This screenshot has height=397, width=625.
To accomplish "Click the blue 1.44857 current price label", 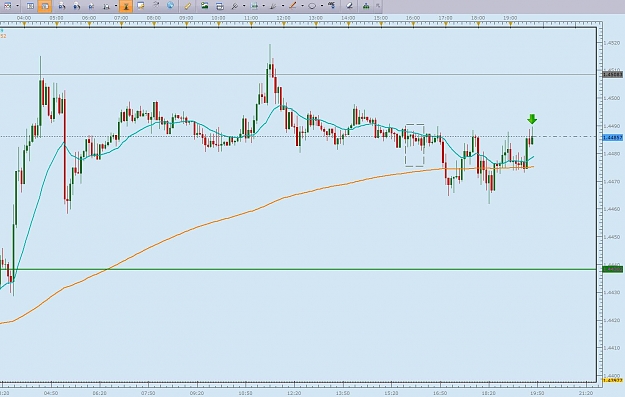I will pyautogui.click(x=613, y=138).
